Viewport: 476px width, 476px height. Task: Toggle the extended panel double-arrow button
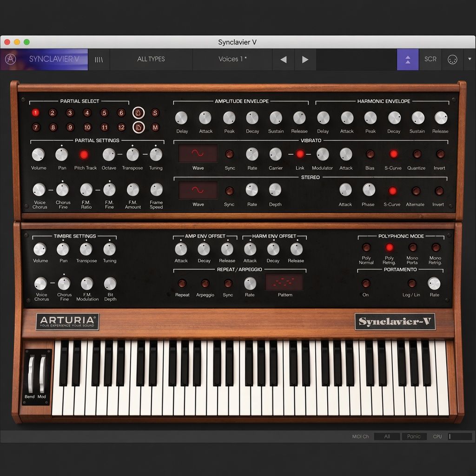408,59
